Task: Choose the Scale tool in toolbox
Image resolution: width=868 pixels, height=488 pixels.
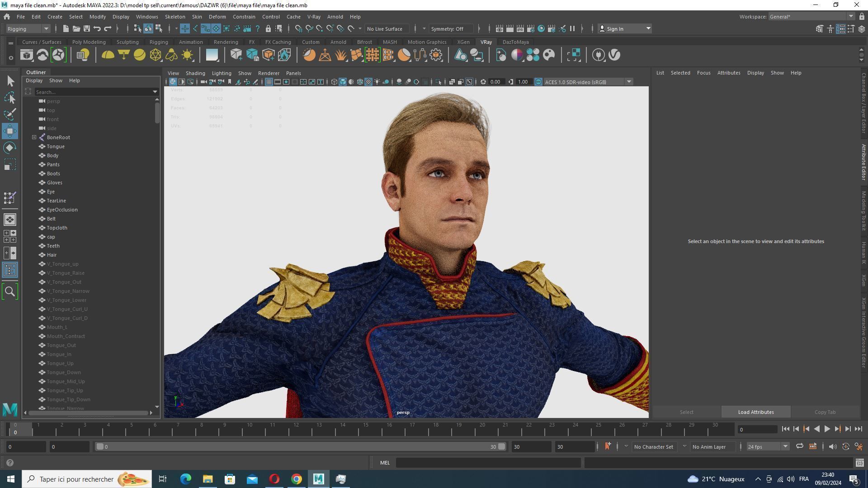Action: [10, 164]
